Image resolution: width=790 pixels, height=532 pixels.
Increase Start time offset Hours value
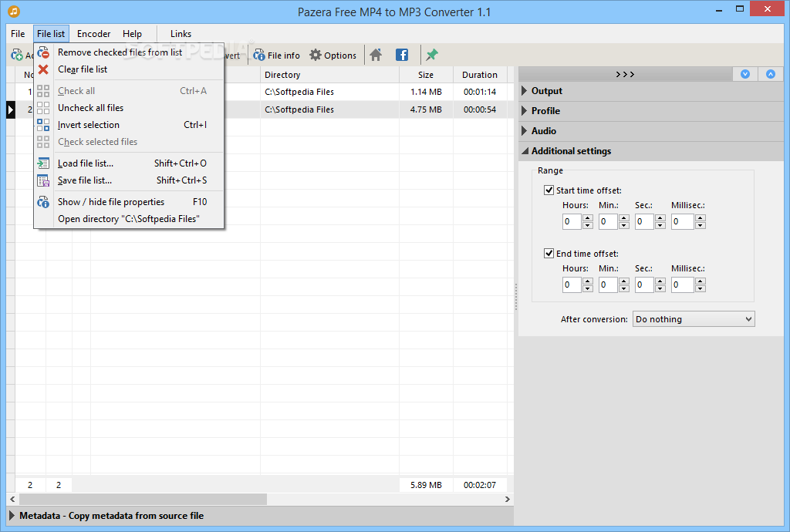(x=587, y=218)
